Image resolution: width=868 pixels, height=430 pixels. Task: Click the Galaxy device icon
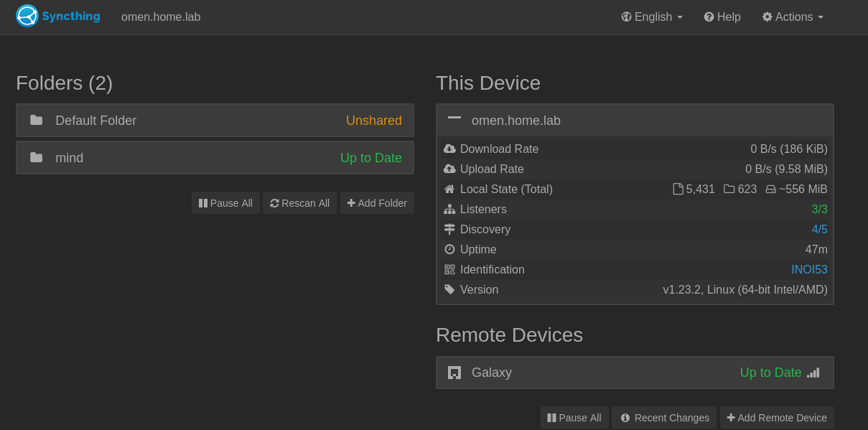(454, 373)
